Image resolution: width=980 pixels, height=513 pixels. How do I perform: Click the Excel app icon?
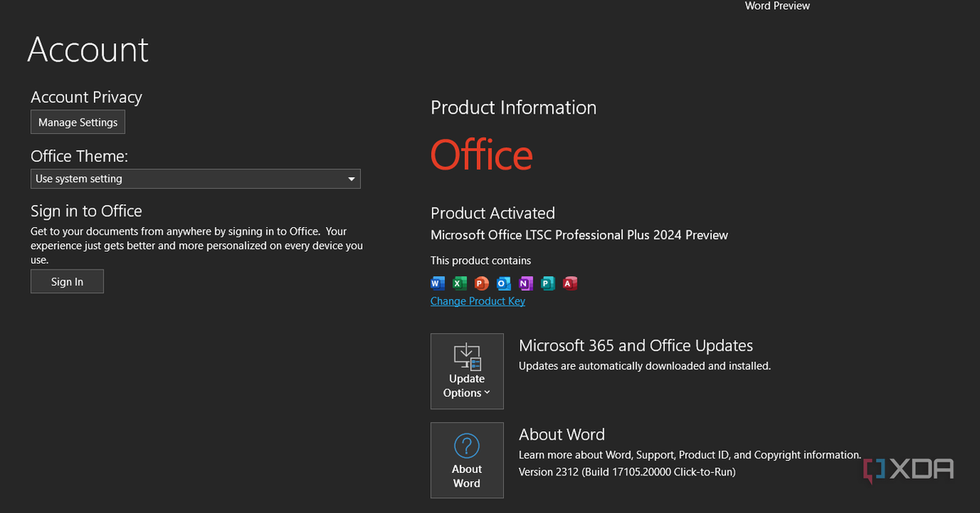460,283
